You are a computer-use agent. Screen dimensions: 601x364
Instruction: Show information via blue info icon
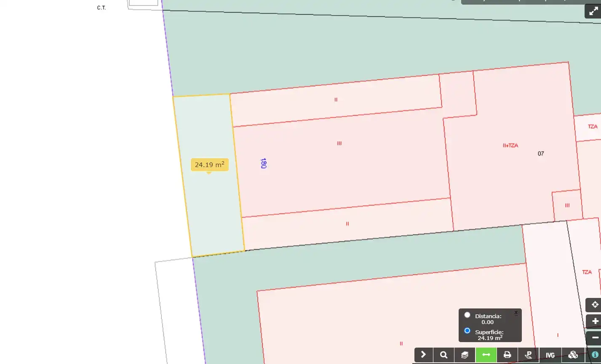[595, 355]
